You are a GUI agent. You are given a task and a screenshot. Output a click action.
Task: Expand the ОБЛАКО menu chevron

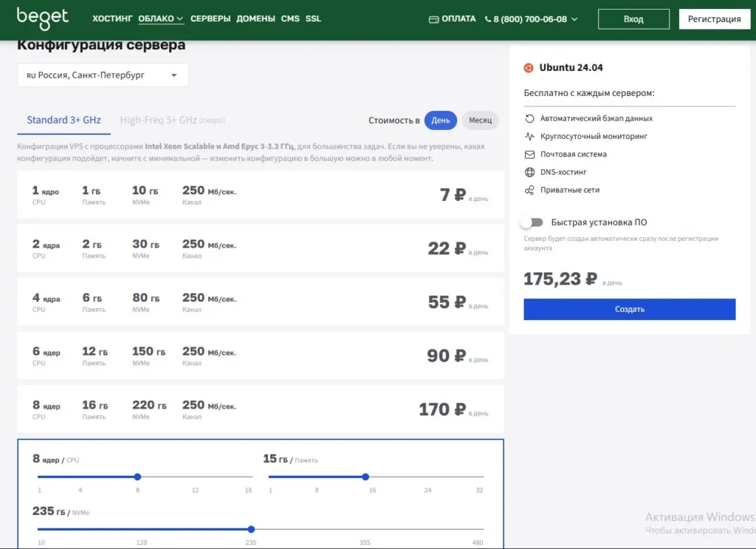coord(180,18)
